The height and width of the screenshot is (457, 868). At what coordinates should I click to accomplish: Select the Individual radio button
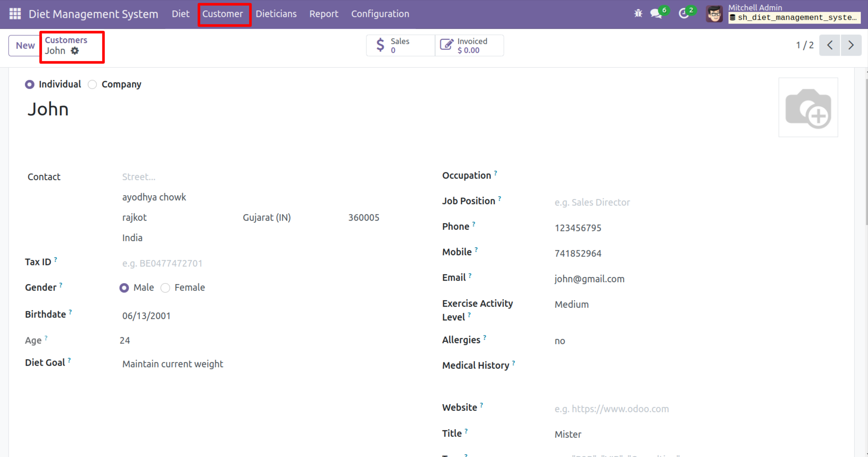pos(30,84)
